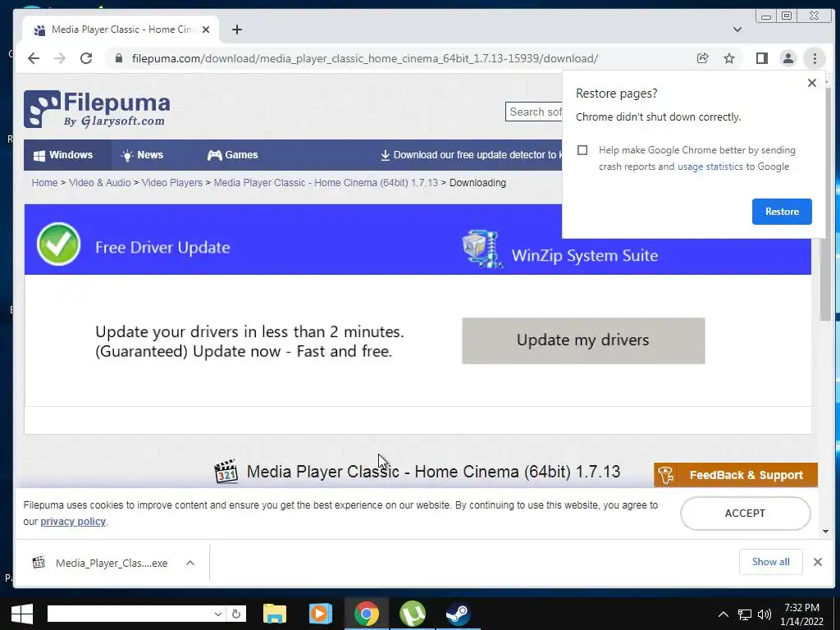This screenshot has height=630, width=840.
Task: Open Steam from the taskbar
Action: click(x=458, y=614)
